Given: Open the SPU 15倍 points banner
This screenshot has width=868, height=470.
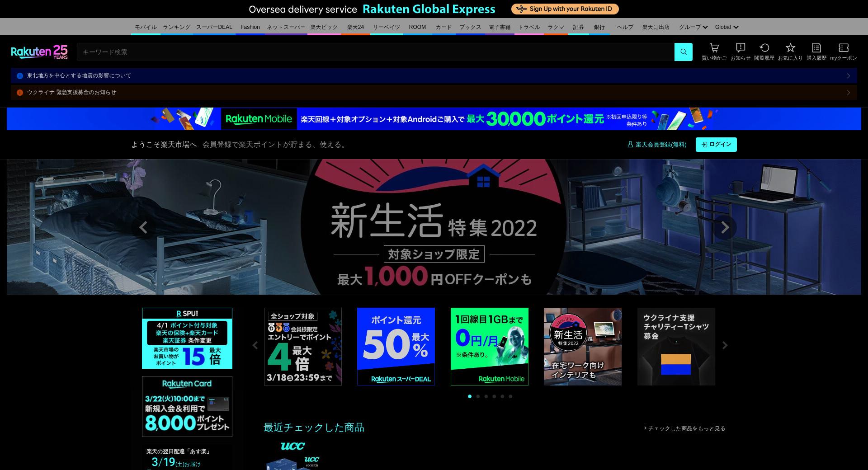Looking at the screenshot, I should pyautogui.click(x=187, y=338).
